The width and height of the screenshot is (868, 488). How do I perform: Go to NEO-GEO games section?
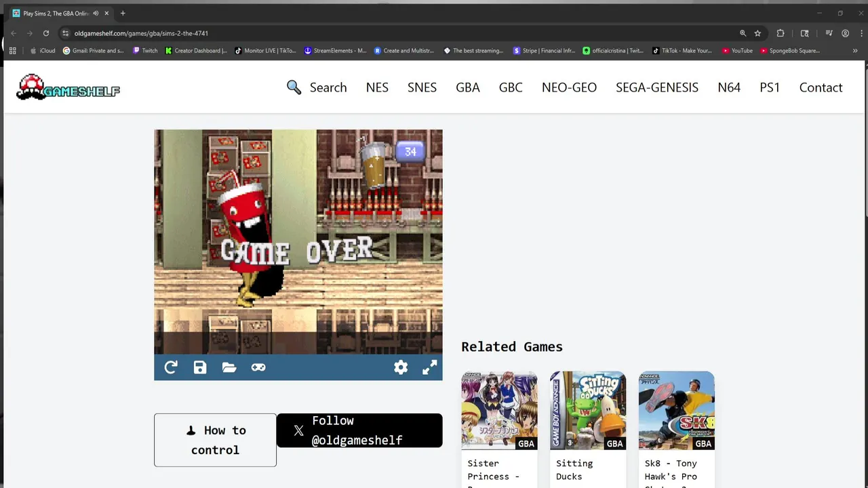[569, 87]
